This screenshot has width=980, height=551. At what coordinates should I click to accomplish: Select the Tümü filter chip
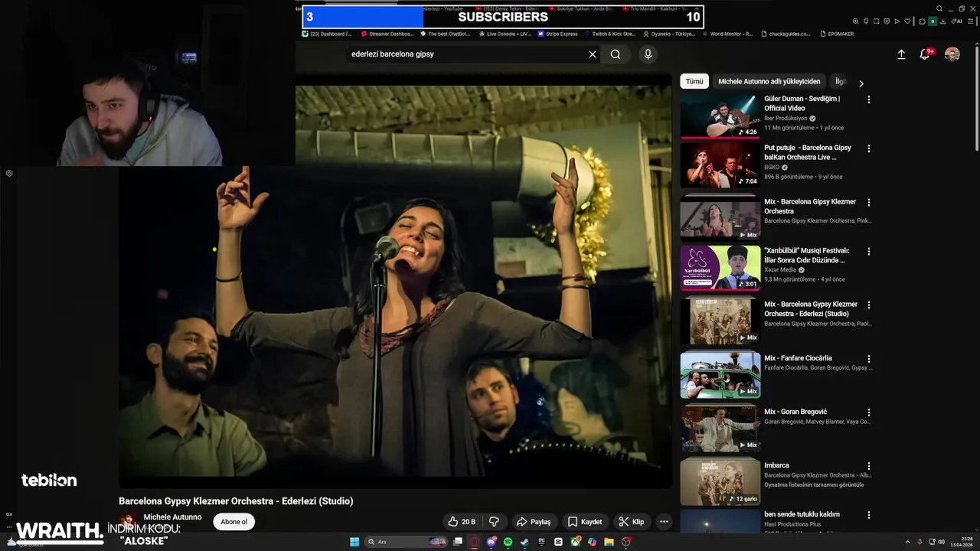click(694, 81)
